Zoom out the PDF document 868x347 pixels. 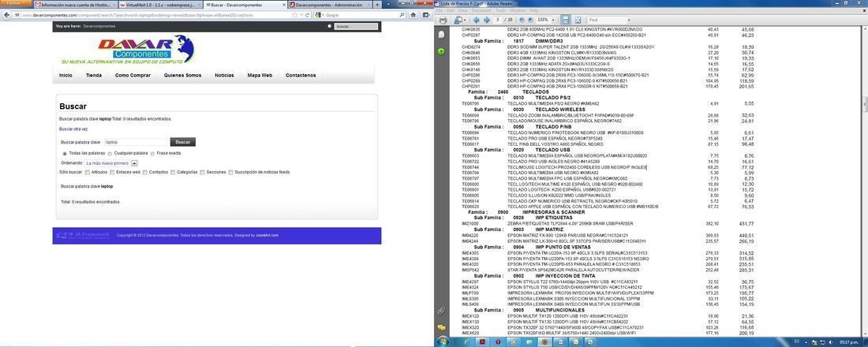tap(522, 20)
